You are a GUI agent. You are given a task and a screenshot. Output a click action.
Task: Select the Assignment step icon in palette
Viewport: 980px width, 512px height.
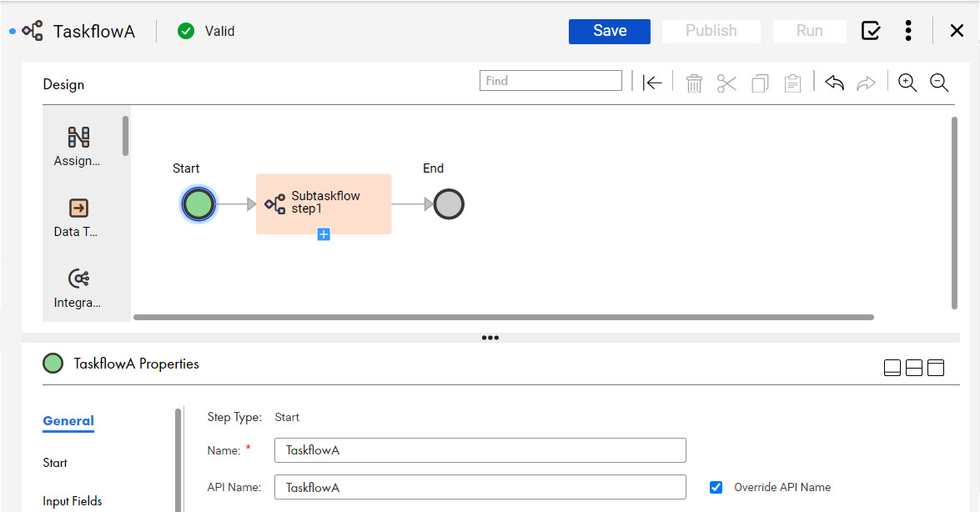pos(78,137)
